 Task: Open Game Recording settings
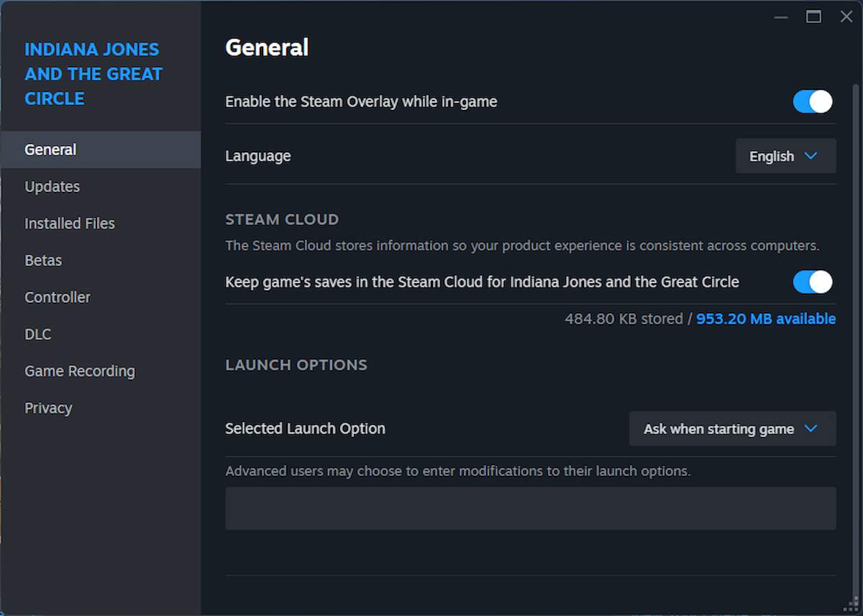79,371
